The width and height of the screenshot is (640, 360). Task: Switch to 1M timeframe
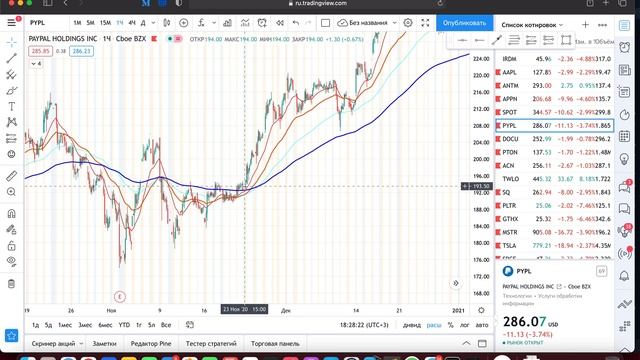77,23
